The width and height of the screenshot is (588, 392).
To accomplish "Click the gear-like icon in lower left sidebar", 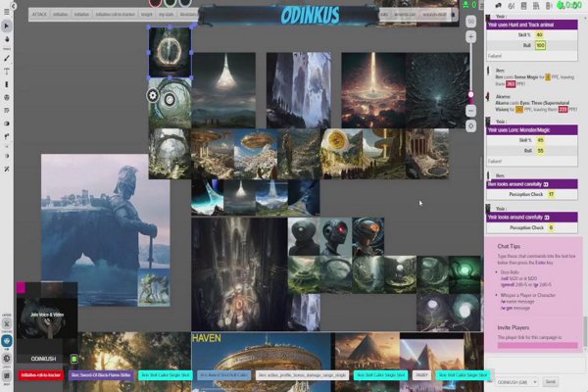I will click(7, 359).
